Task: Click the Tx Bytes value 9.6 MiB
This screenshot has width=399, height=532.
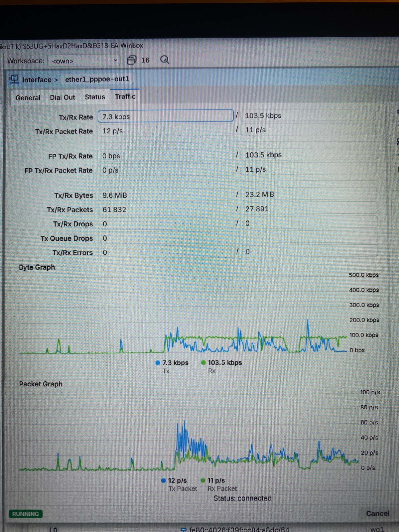Action: point(115,195)
